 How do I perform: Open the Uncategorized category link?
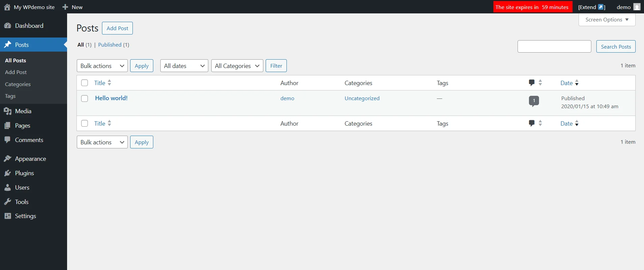click(x=362, y=98)
